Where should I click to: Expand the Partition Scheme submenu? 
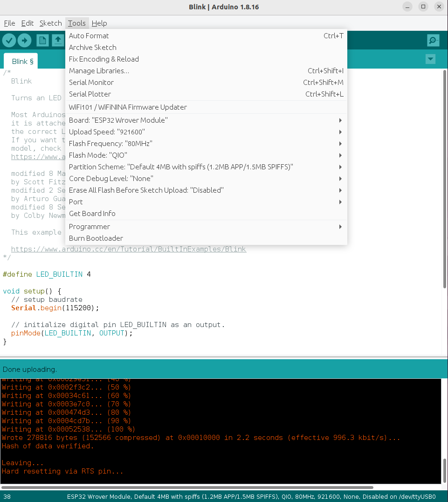(206, 167)
